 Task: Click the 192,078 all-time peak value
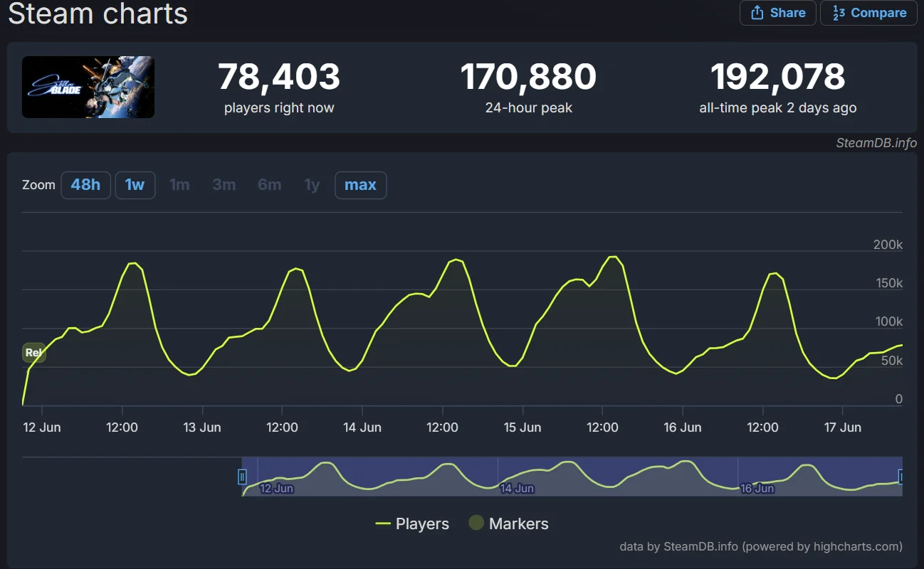[x=778, y=77]
